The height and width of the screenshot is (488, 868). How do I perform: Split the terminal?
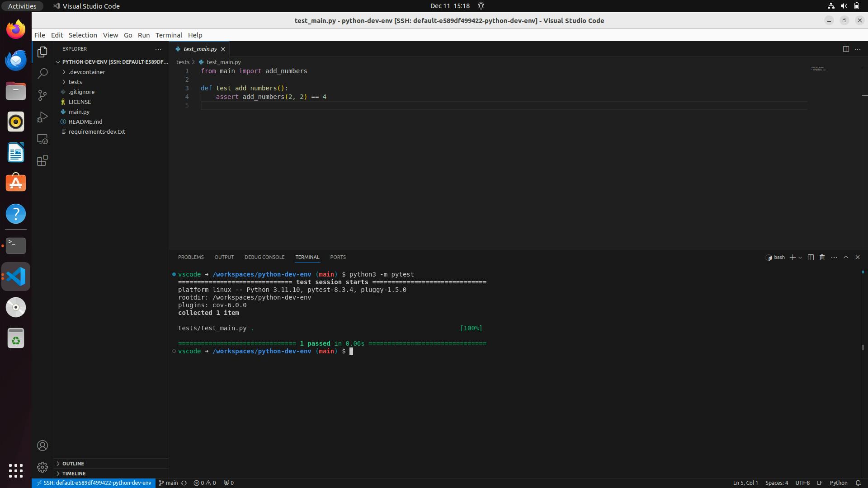811,257
